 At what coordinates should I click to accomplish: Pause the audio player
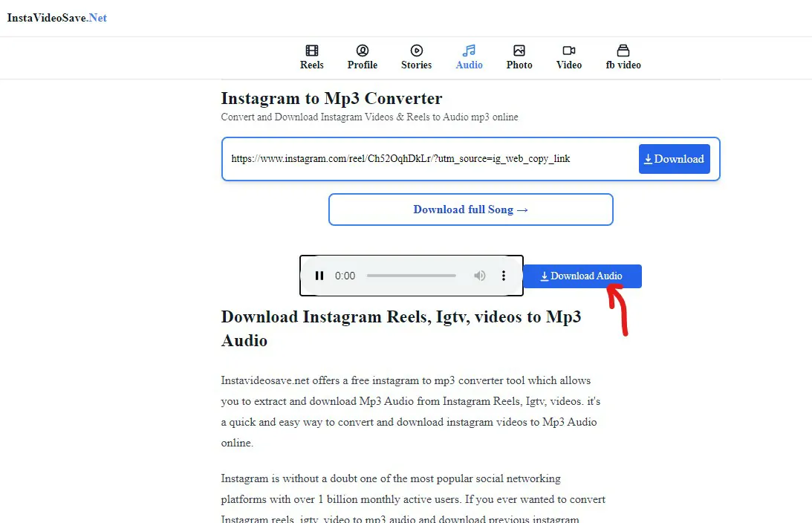click(319, 276)
